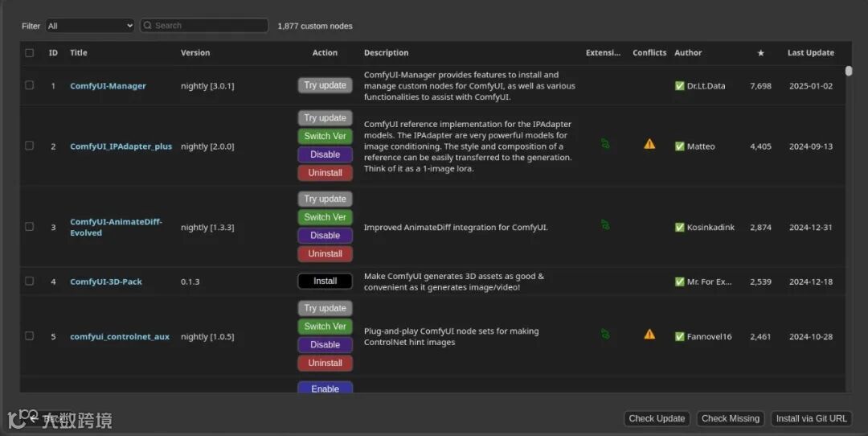Disable ComfyUI-AnimateDiff-Evolved node
Screen dimensions: 868x436
click(325, 236)
